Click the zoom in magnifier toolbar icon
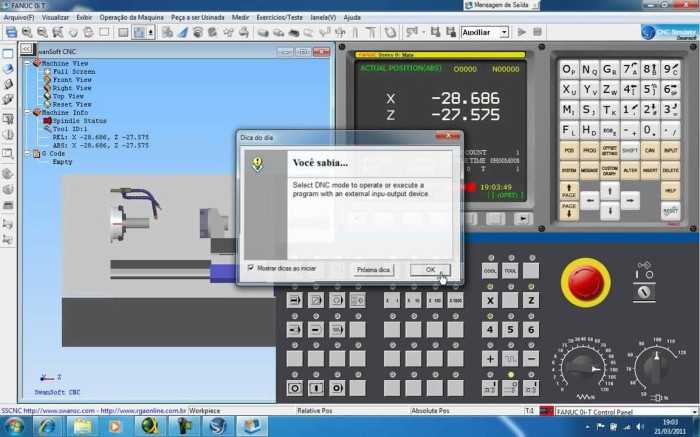 pyautogui.click(x=27, y=32)
